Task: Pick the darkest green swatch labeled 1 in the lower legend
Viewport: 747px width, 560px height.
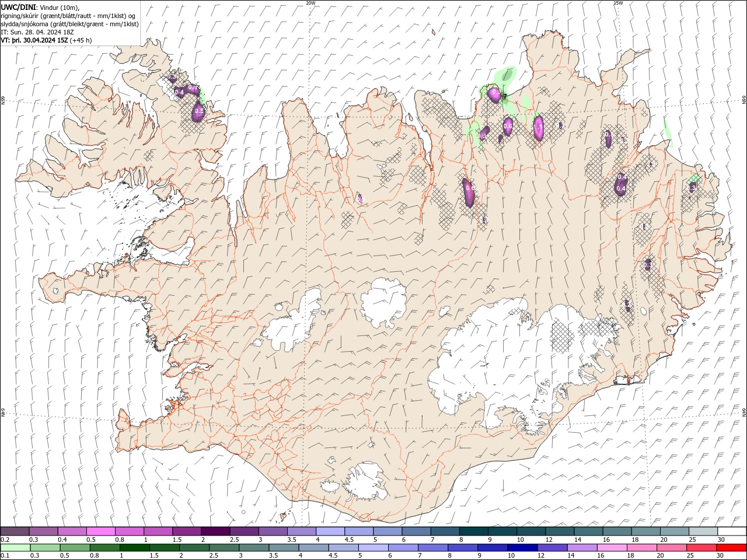Action: coord(134,548)
